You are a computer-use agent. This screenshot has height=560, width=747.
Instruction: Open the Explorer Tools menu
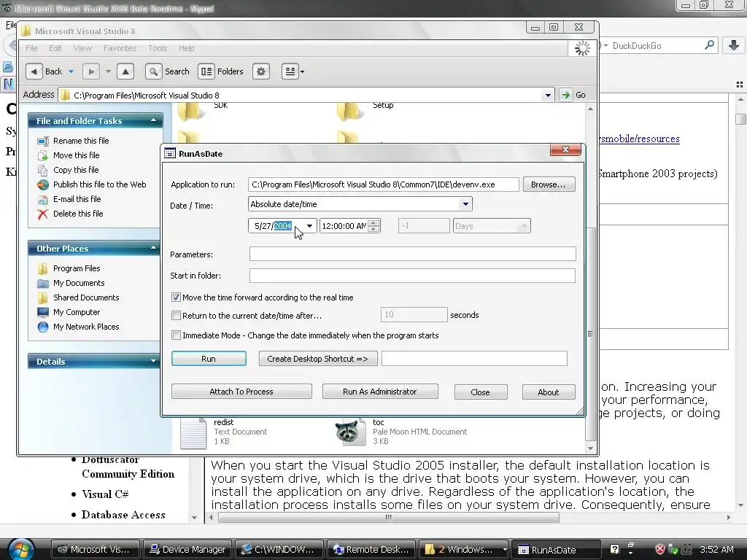tap(158, 48)
